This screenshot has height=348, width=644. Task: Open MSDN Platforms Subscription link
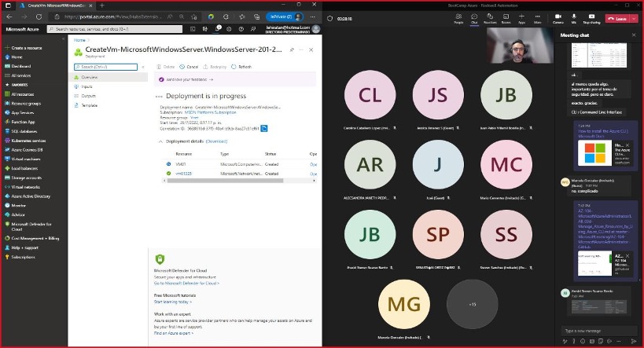point(210,112)
